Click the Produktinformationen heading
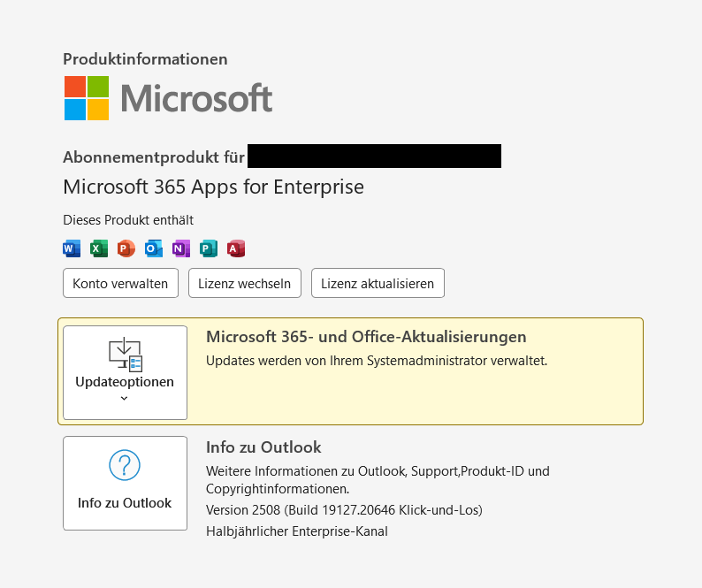 (x=145, y=59)
